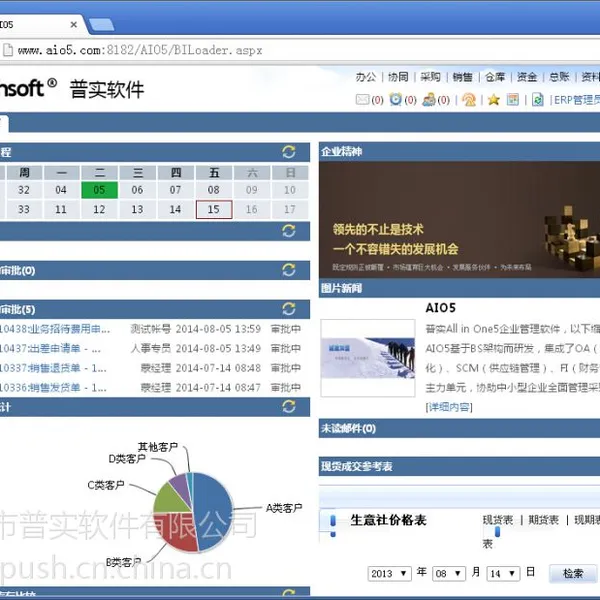
Task: Click the browser address bar URL
Action: [x=140, y=50]
